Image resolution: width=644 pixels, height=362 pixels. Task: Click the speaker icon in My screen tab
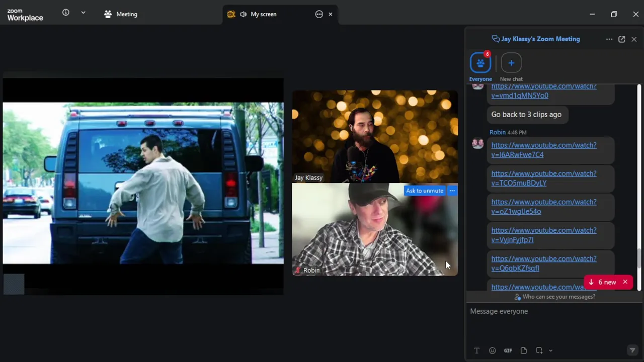(x=244, y=14)
